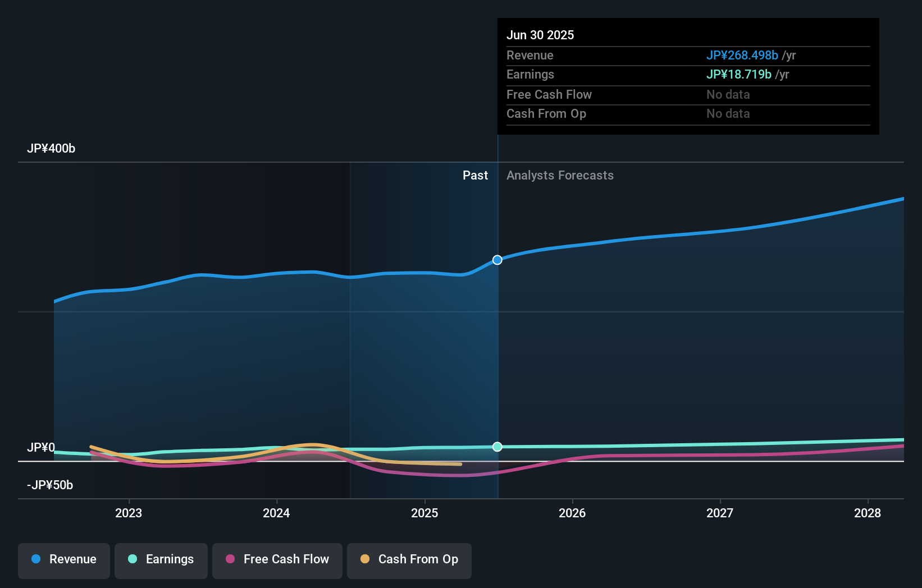922x588 pixels.
Task: Click the Analysts Forecasts label
Action: (560, 176)
